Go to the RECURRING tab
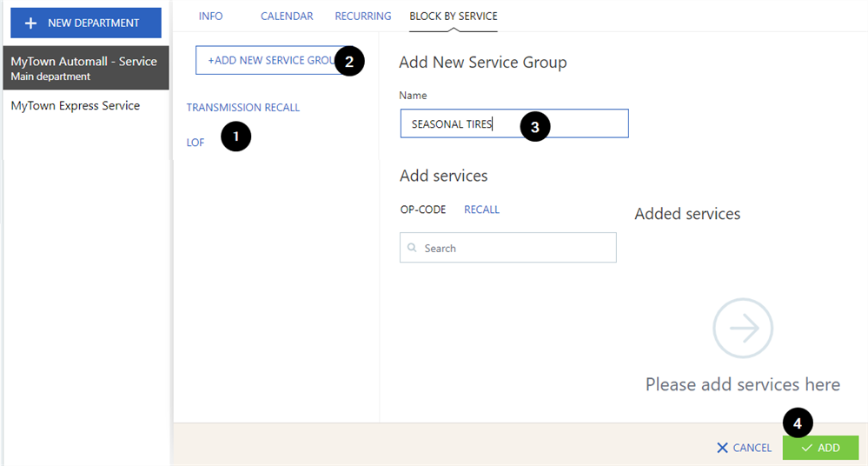 pyautogui.click(x=363, y=16)
